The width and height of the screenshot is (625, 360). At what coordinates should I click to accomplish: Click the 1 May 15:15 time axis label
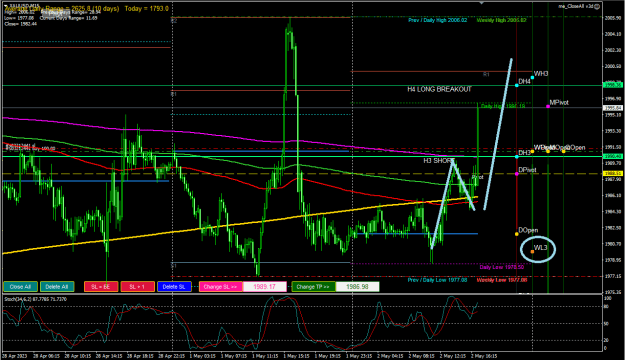[x=296, y=356]
